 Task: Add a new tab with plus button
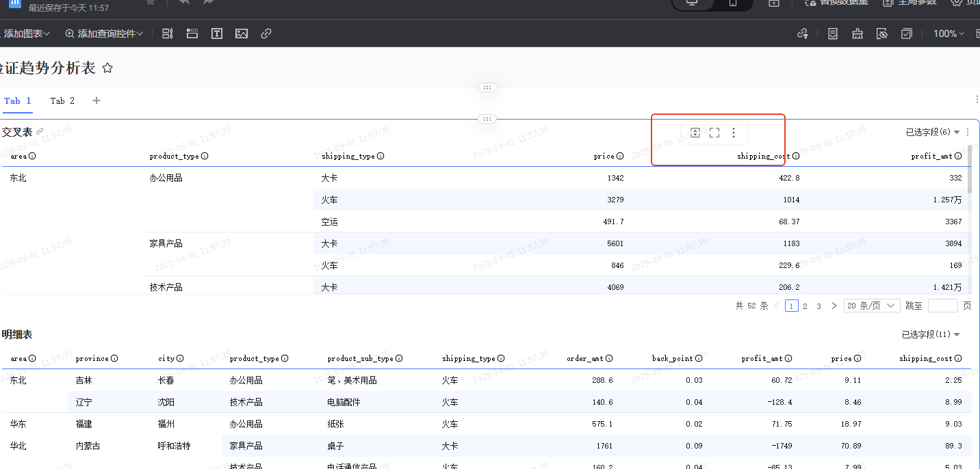pyautogui.click(x=96, y=100)
